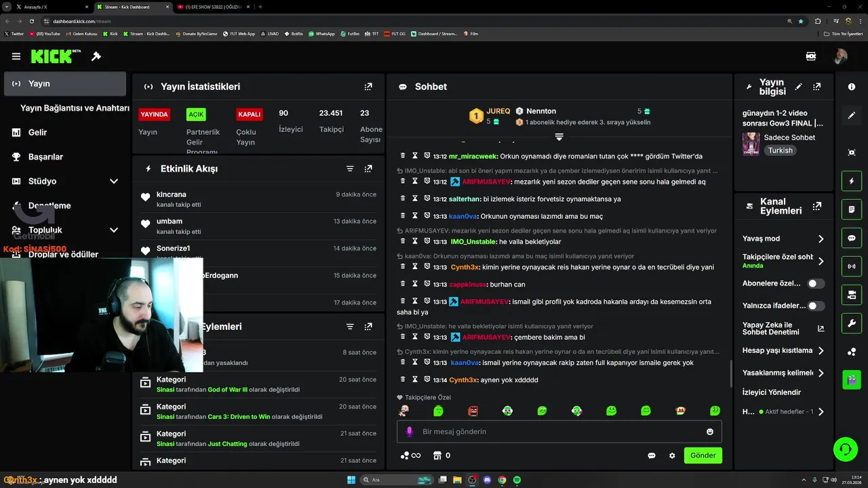868x488 pixels.
Task: Click the Bir mesaj gönderin input field
Action: [559, 432]
